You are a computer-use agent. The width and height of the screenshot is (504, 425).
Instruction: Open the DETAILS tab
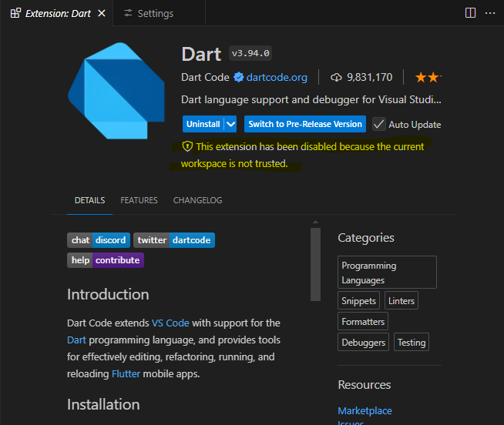pyautogui.click(x=89, y=200)
